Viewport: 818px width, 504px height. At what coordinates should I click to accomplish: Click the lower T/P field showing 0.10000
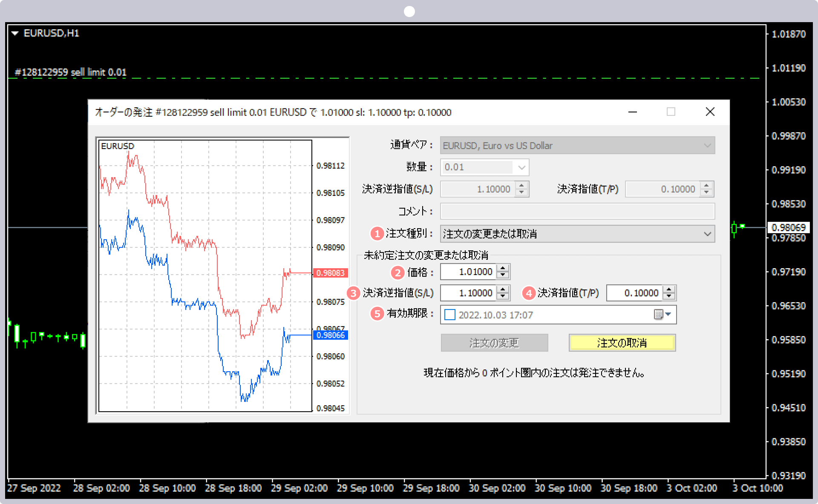pos(635,293)
